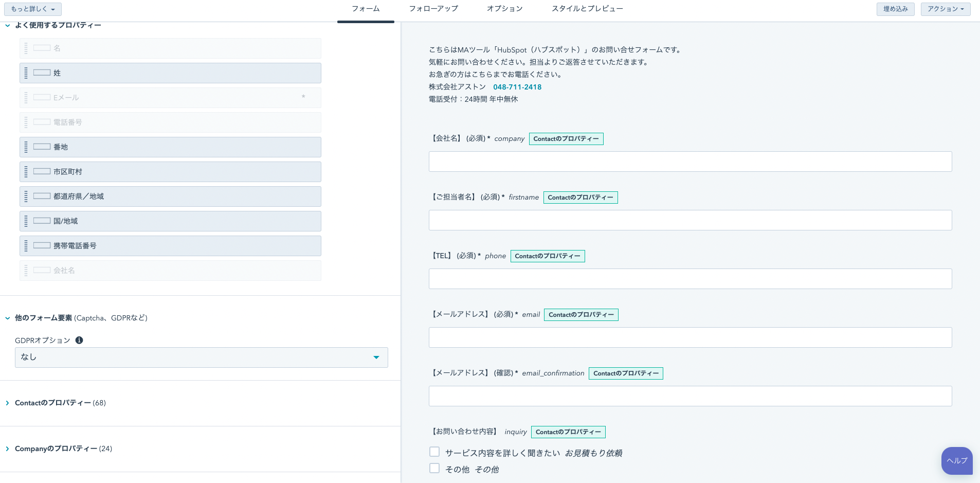Click the 【メールアドレス】(確認) input field

[691, 396]
